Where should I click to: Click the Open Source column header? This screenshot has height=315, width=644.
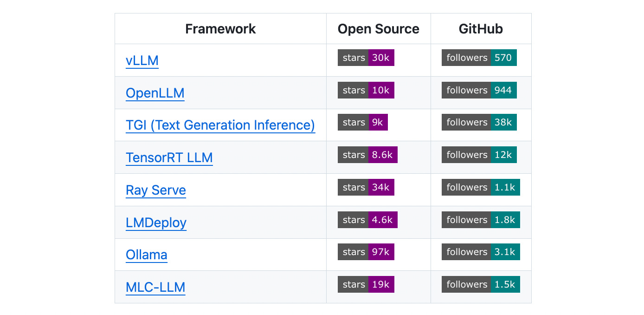click(379, 29)
